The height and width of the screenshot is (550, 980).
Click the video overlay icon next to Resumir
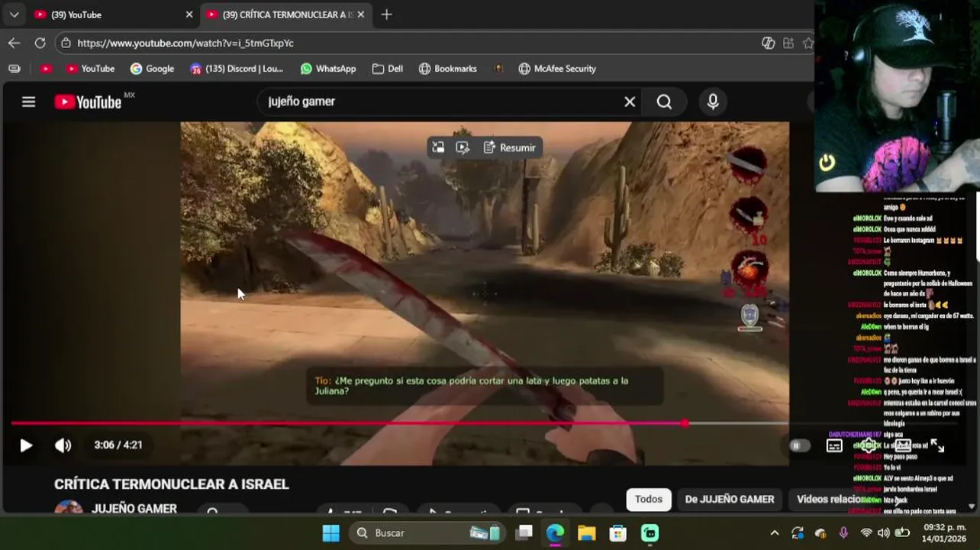click(x=463, y=147)
